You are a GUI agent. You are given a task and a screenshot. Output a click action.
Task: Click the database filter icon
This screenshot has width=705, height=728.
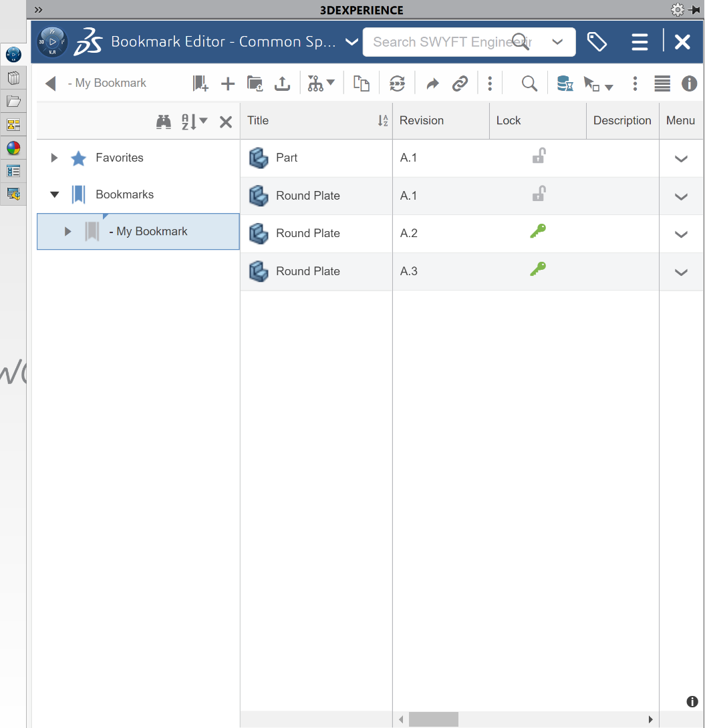point(565,83)
